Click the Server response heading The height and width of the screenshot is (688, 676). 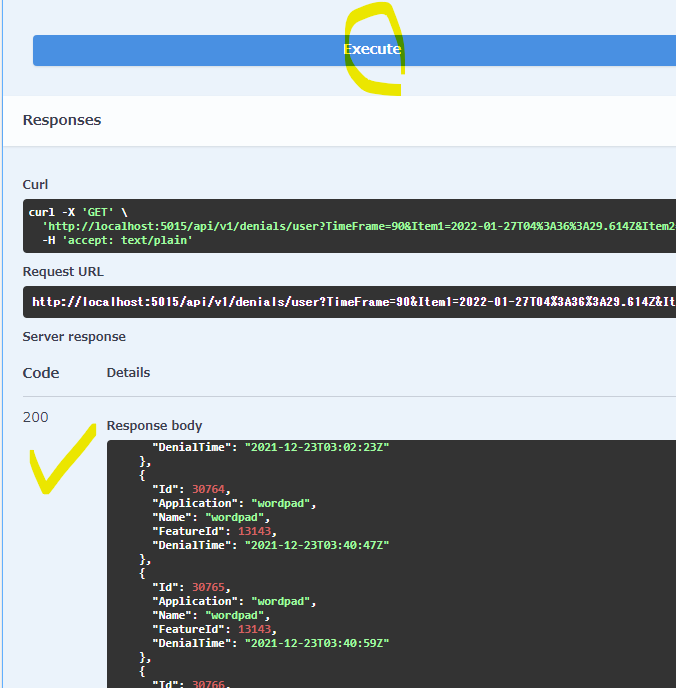point(74,337)
